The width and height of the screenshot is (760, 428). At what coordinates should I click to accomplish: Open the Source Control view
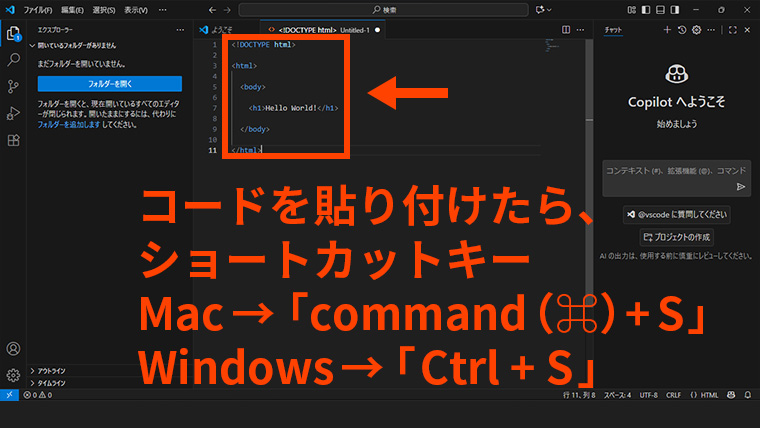(x=13, y=86)
